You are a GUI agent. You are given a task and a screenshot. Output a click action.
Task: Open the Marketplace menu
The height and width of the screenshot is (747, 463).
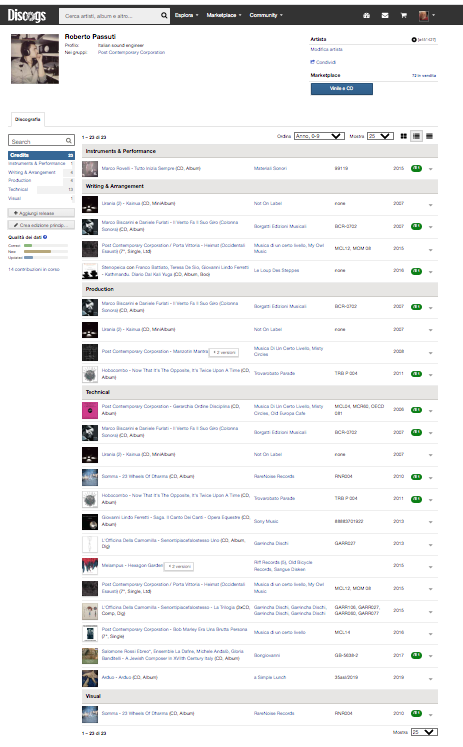[224, 15]
